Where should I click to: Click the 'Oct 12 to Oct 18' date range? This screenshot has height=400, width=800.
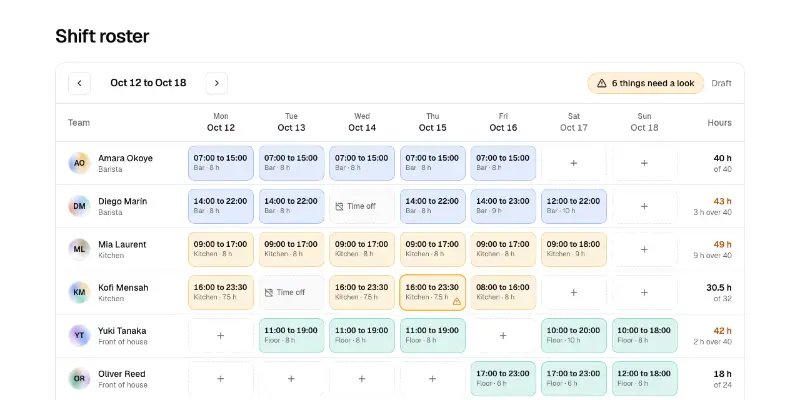click(148, 83)
